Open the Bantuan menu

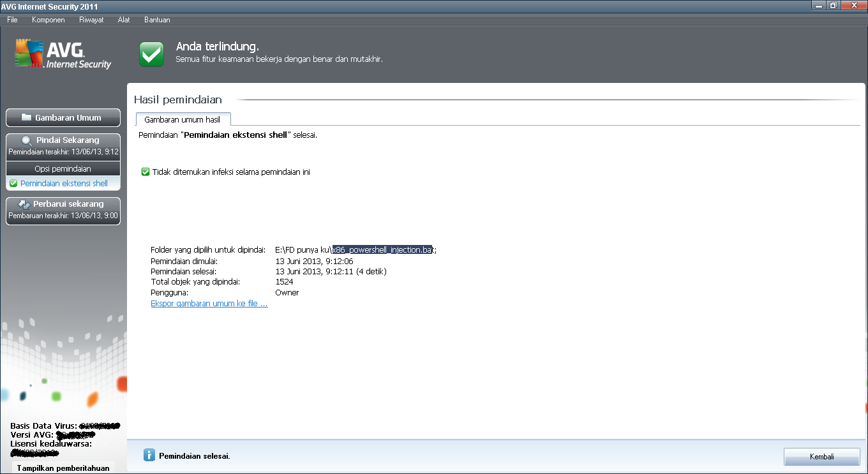tap(157, 20)
